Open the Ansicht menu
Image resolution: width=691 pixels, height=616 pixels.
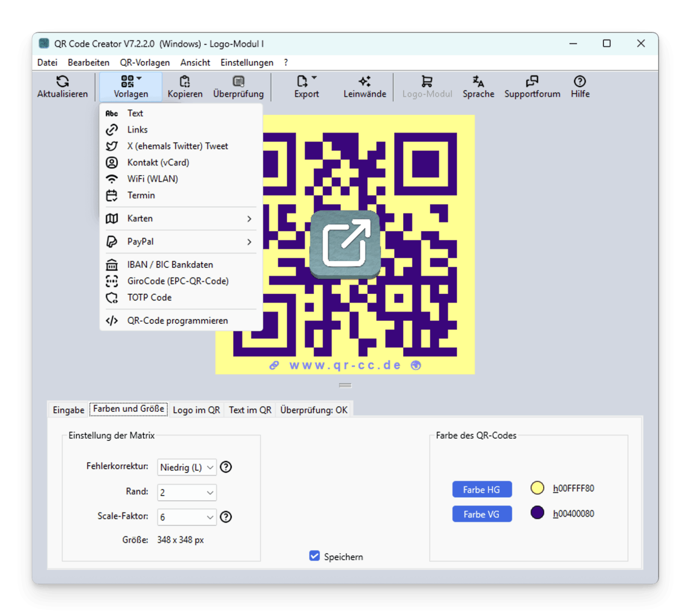coord(195,63)
